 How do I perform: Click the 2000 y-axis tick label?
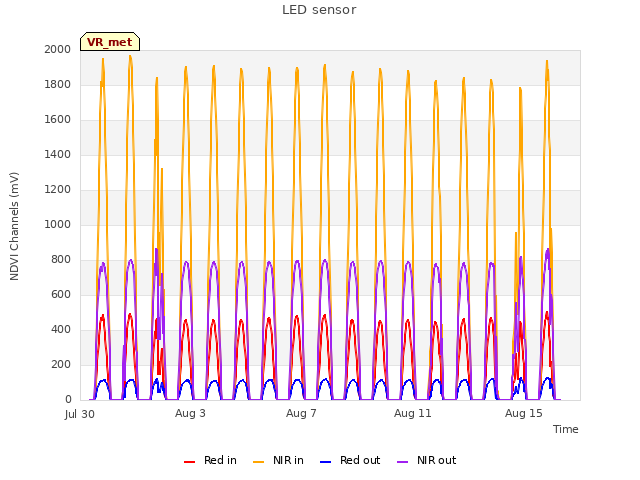tap(58, 49)
